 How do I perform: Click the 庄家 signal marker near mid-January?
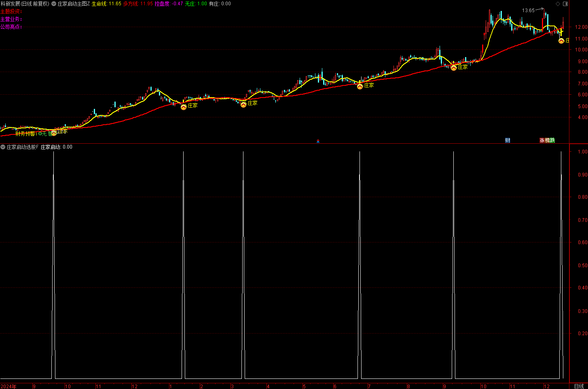(184, 107)
